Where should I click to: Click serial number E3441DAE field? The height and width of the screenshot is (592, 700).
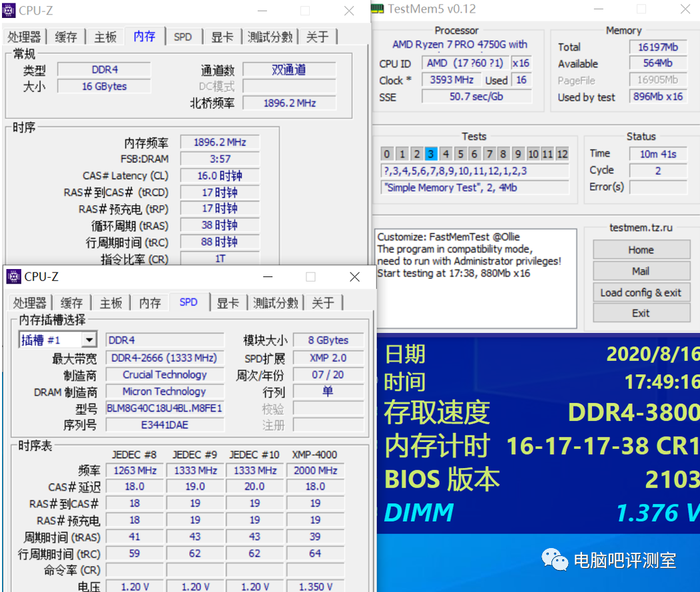(x=165, y=425)
